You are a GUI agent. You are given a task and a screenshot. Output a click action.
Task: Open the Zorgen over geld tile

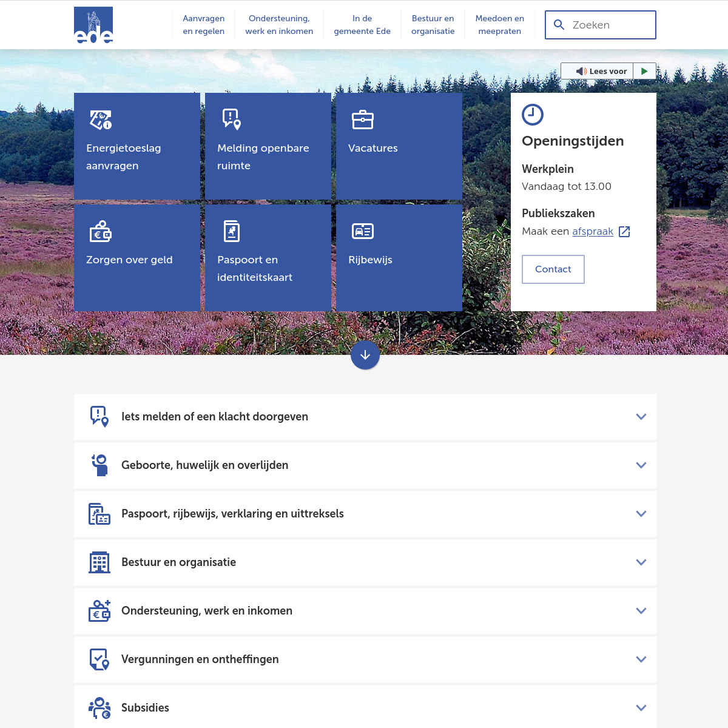click(137, 258)
